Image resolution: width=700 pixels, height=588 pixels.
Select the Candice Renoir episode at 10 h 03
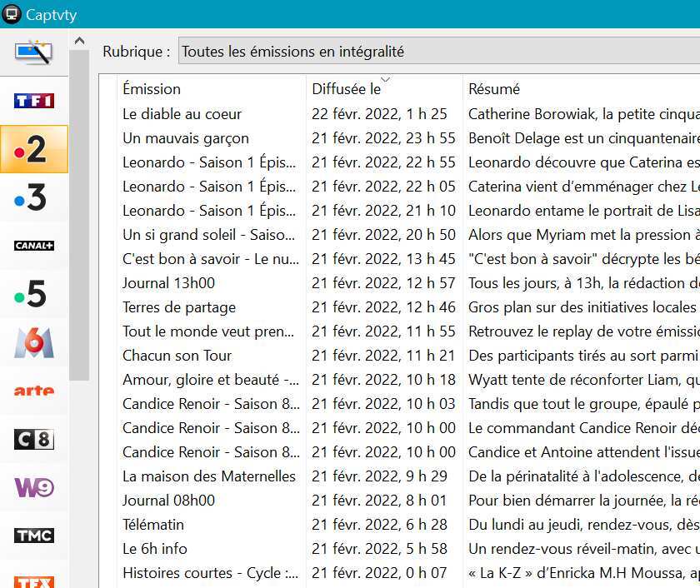[399, 404]
